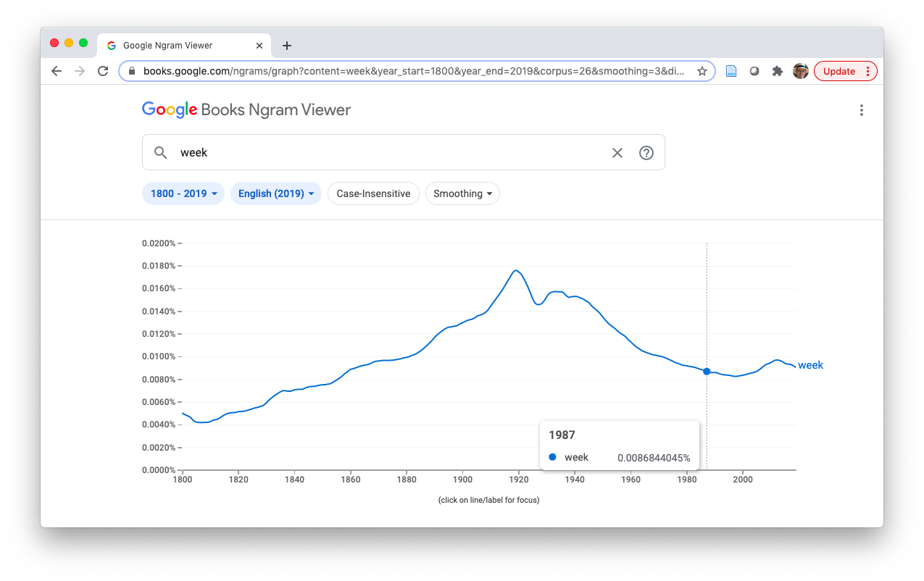Click the blue week dot in tooltip

point(553,457)
